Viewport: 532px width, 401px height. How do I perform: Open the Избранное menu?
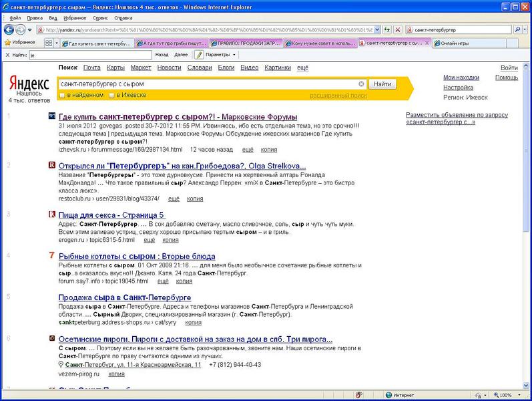(x=75, y=18)
